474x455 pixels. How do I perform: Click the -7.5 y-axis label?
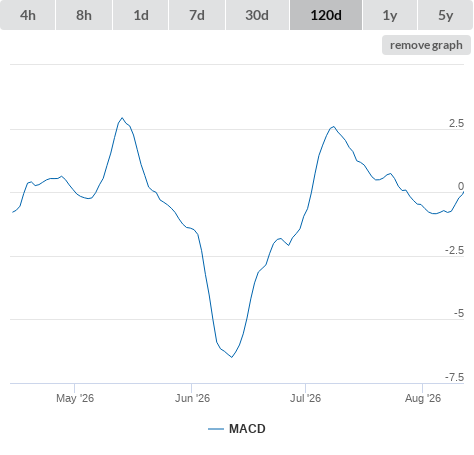point(454,377)
